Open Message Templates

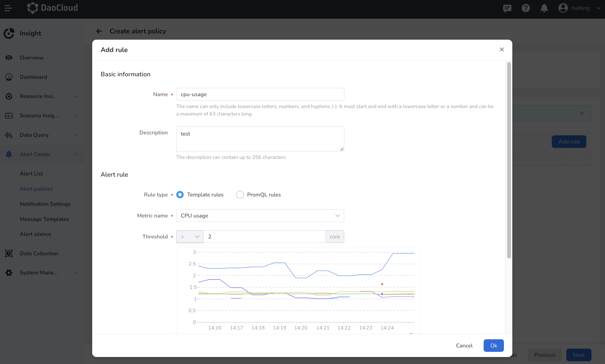[x=44, y=219]
